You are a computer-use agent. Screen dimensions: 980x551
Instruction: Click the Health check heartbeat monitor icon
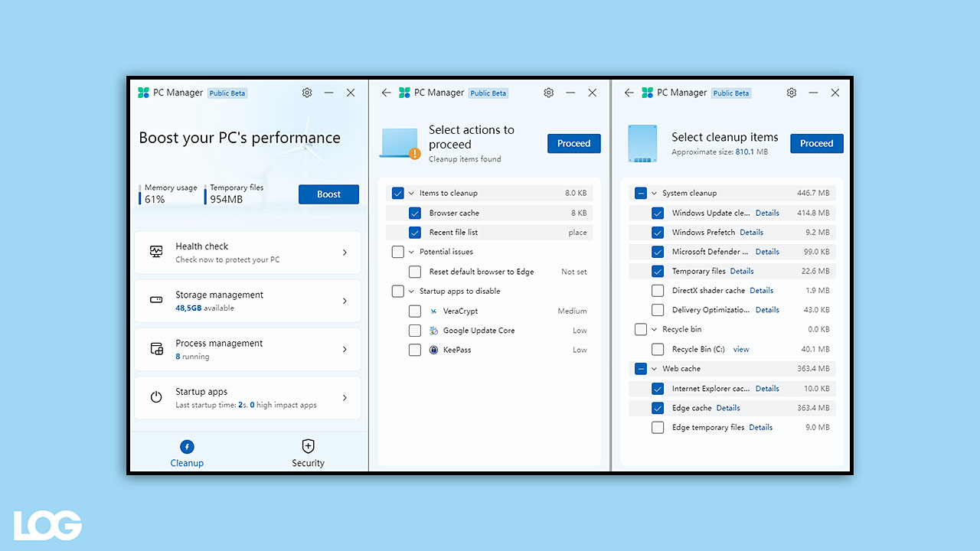156,252
